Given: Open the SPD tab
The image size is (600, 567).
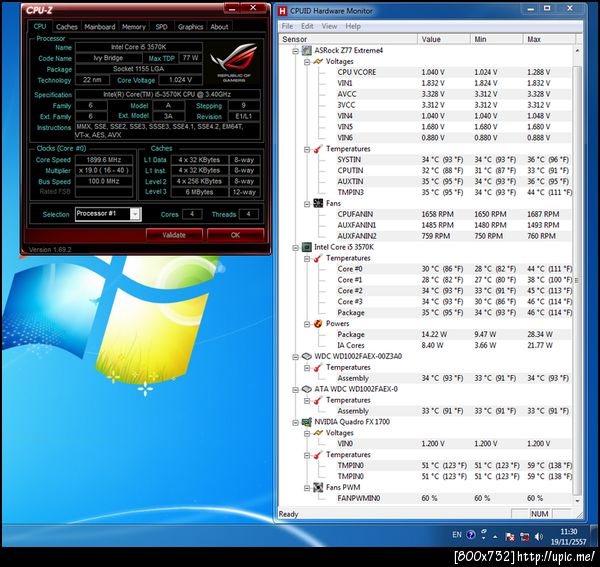Looking at the screenshot, I should [161, 27].
